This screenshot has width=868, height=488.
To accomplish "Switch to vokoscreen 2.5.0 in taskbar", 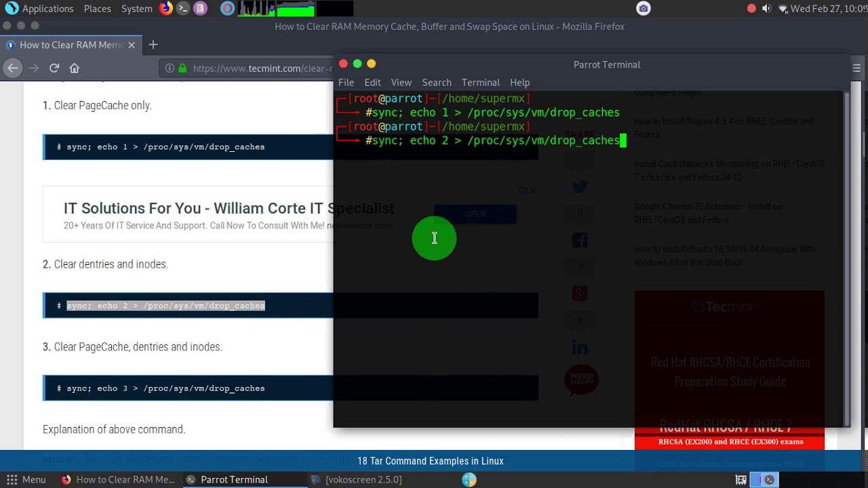I will (x=355, y=479).
